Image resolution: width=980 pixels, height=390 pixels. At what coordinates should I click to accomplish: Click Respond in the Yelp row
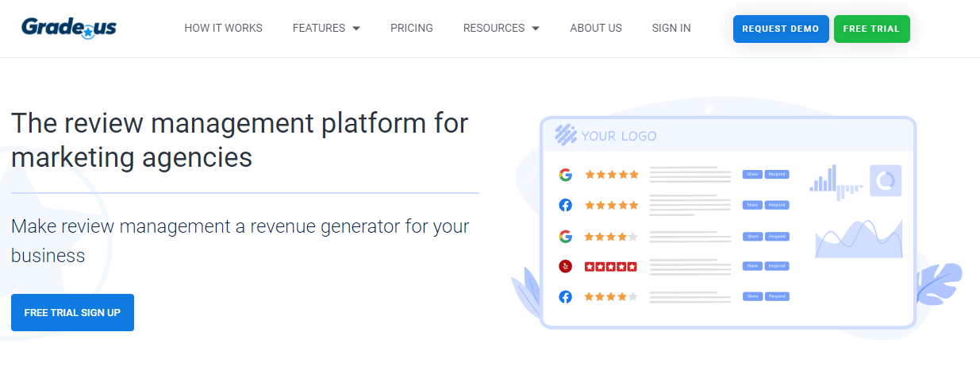(x=777, y=266)
